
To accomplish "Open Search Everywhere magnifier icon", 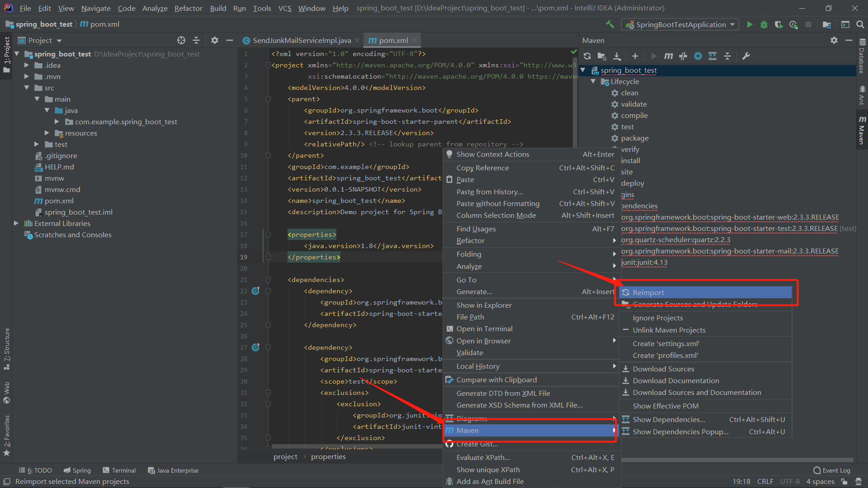I will (x=860, y=24).
